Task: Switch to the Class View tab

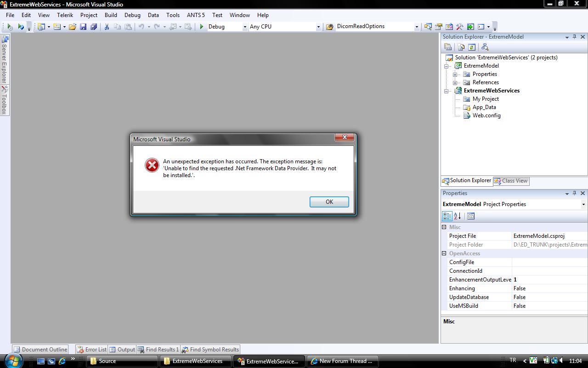Action: 511,181
